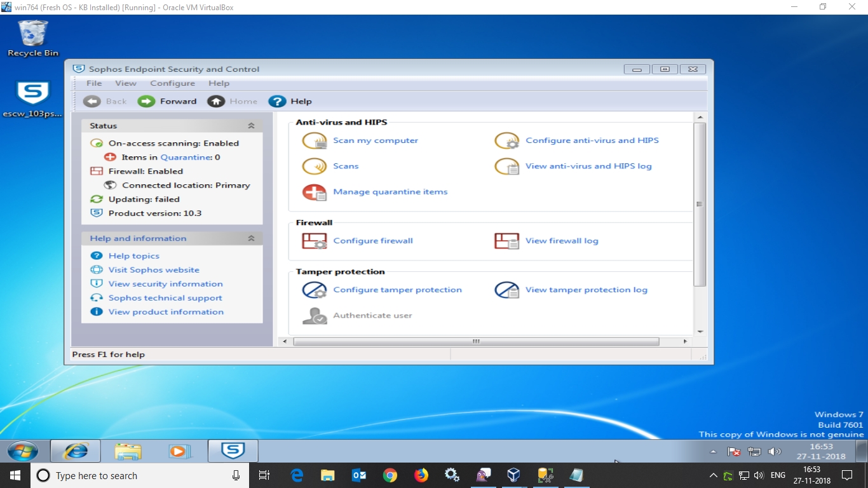Open the Help menu
This screenshot has width=868, height=488.
tap(219, 83)
